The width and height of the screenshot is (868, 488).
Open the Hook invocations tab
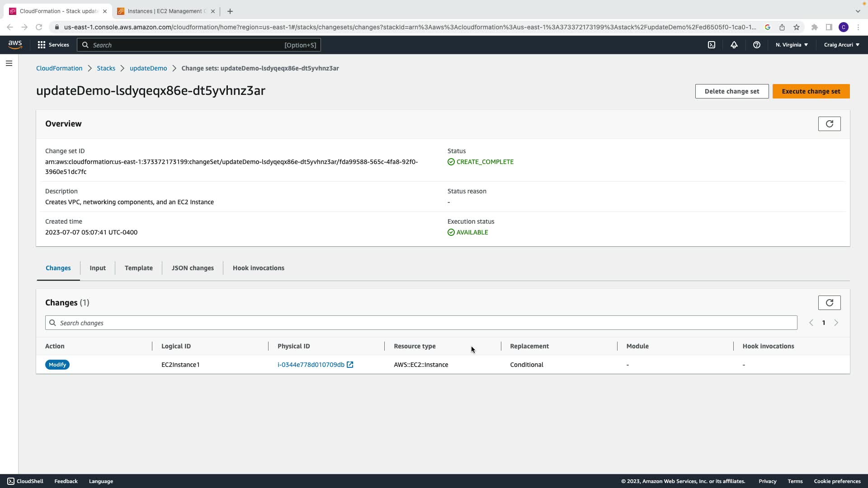pyautogui.click(x=259, y=268)
